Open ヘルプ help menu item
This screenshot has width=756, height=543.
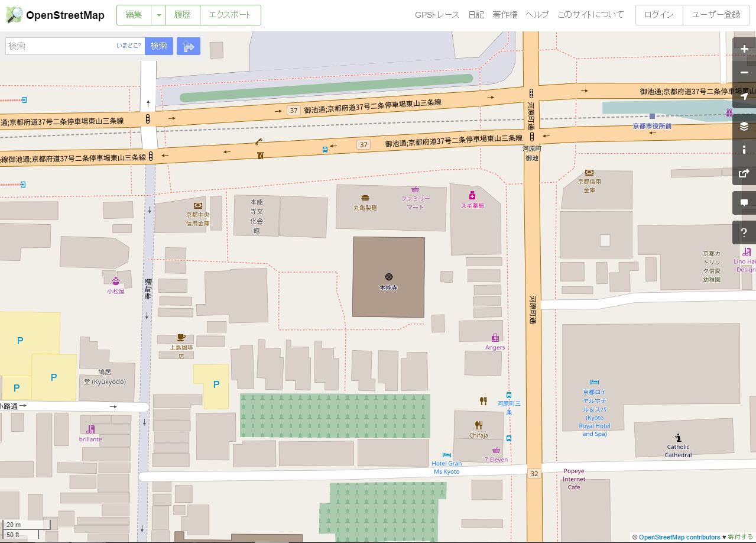pos(537,15)
